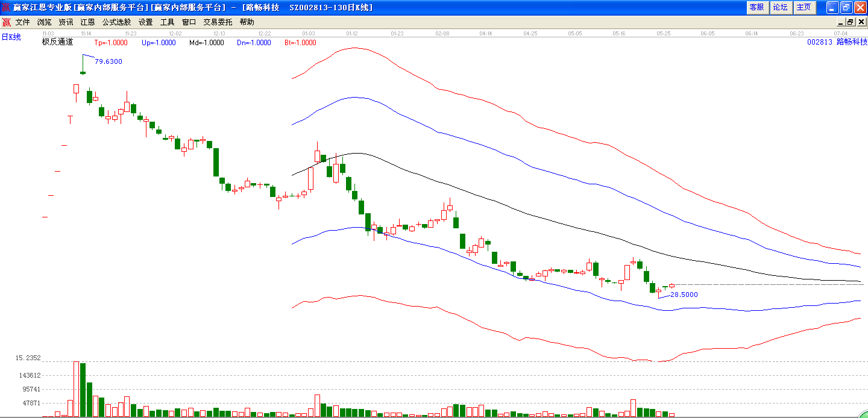Click the 11-03 date marker
This screenshot has width=868, height=418.
tap(48, 33)
